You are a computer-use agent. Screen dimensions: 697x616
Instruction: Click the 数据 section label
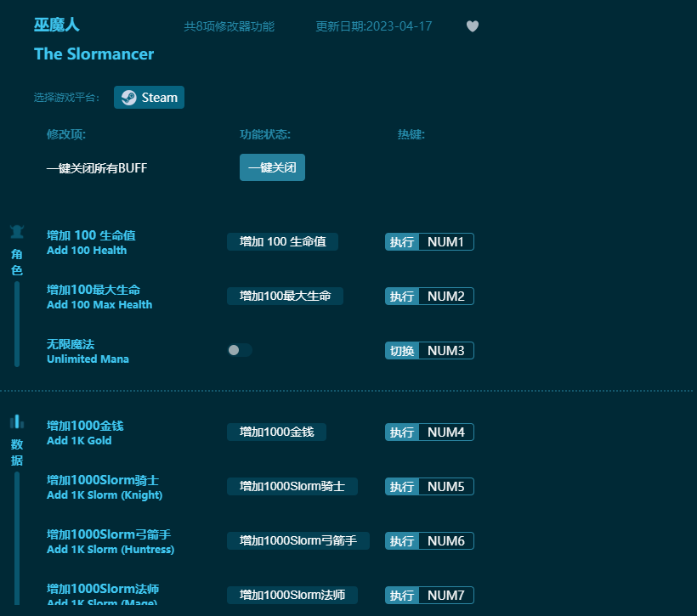pos(17,452)
